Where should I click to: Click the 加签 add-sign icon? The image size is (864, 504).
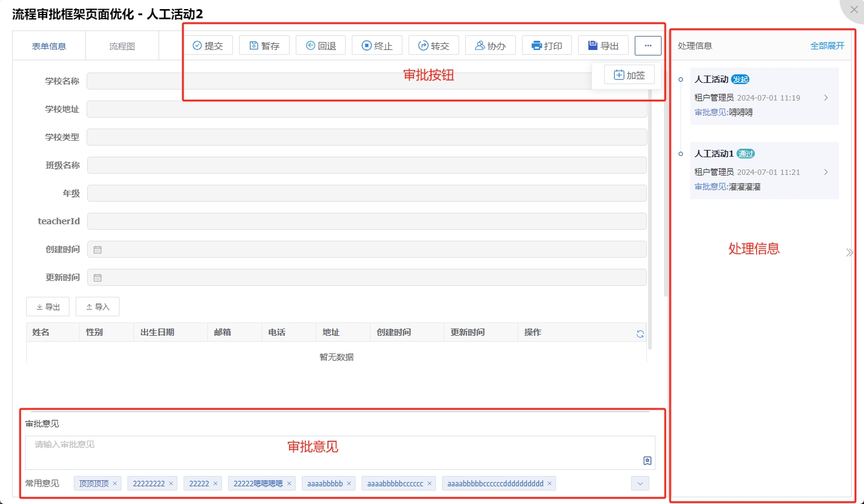click(619, 74)
